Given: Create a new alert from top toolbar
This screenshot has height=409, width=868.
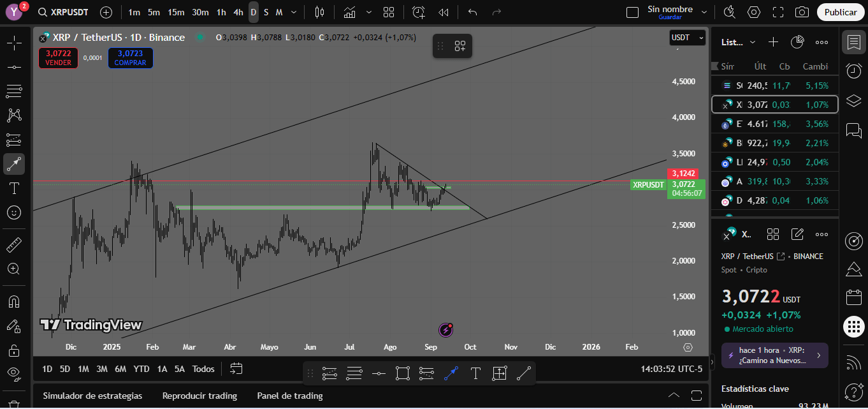Looking at the screenshot, I should [419, 12].
